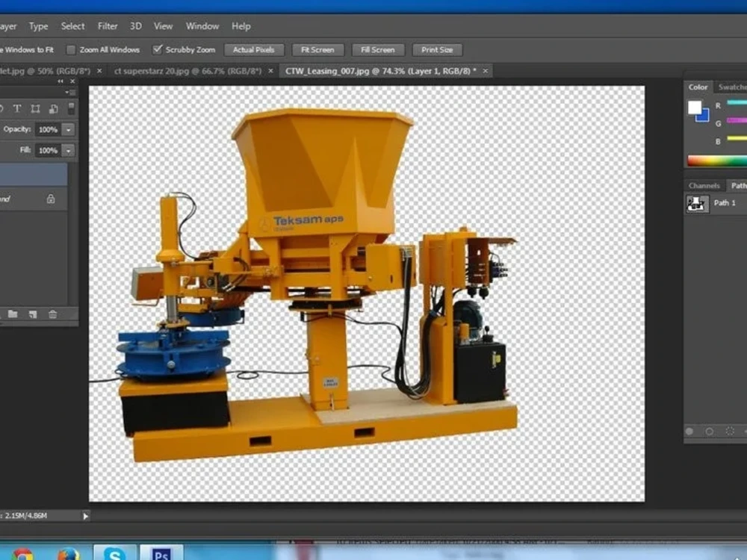The width and height of the screenshot is (747, 560).
Task: Click the Fit Screen button
Action: [317, 49]
